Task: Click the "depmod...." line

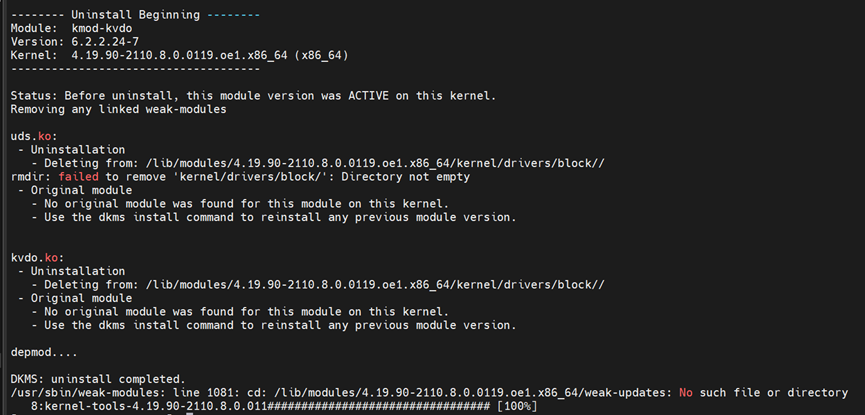Action: pos(48,352)
